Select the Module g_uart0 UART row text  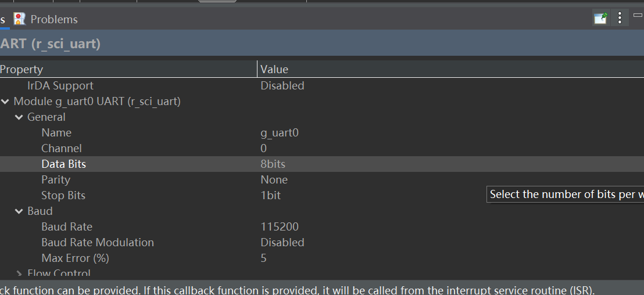(97, 102)
